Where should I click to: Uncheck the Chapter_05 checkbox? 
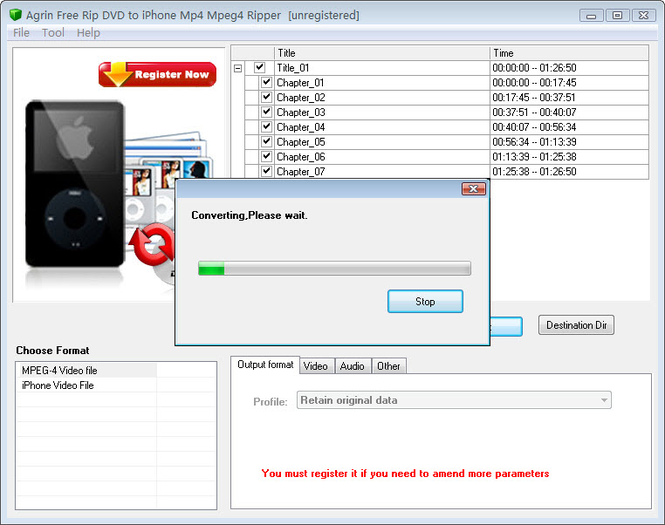pyautogui.click(x=266, y=142)
